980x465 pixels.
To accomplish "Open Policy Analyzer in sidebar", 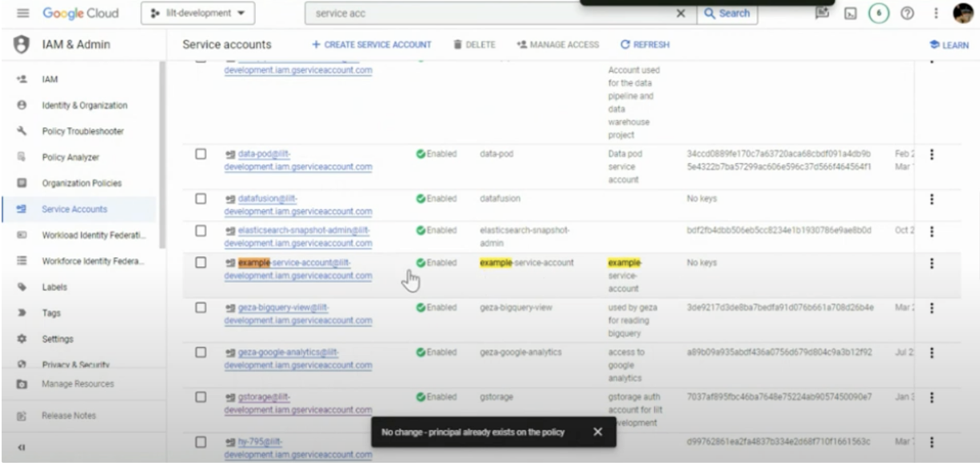I will click(x=70, y=157).
